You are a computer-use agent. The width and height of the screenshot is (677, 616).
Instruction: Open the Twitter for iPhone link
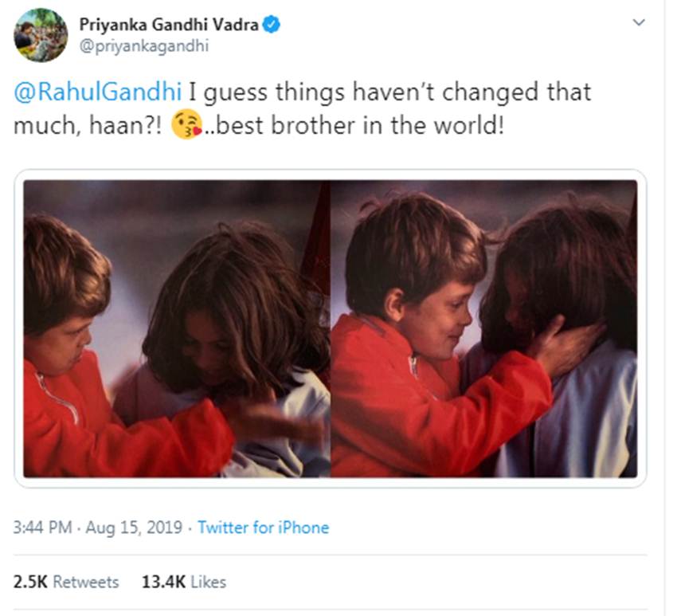[x=263, y=528]
